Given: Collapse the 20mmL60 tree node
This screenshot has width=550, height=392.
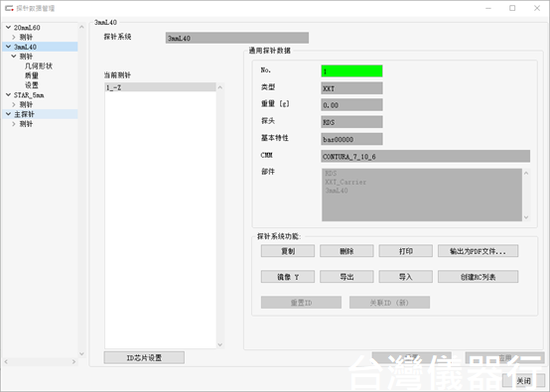Looking at the screenshot, I should coord(8,27).
